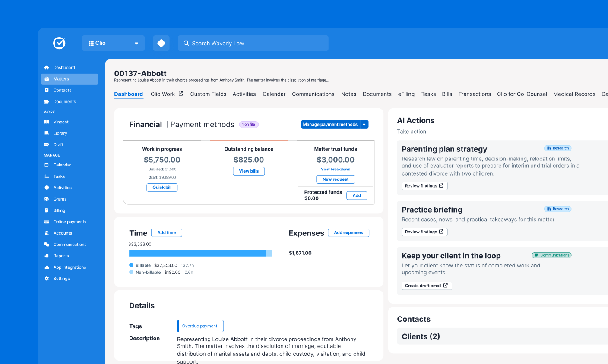Image resolution: width=608 pixels, height=364 pixels.
Task: Click Communications tag on Keep your client card
Action: point(551,255)
